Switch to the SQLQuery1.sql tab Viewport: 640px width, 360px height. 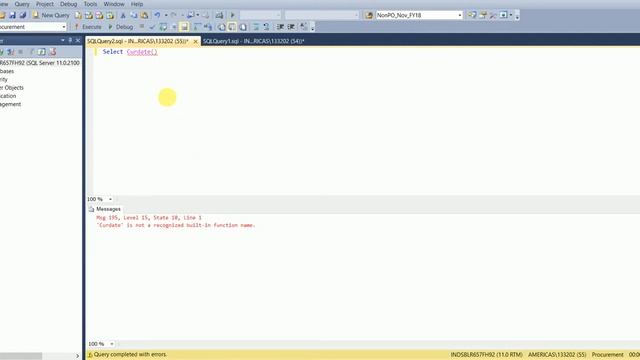coord(253,41)
